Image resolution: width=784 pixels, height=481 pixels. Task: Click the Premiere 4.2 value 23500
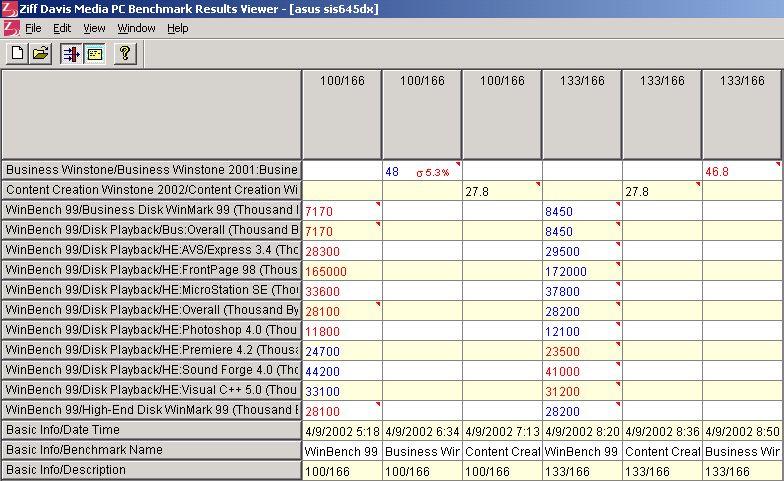tap(582, 351)
